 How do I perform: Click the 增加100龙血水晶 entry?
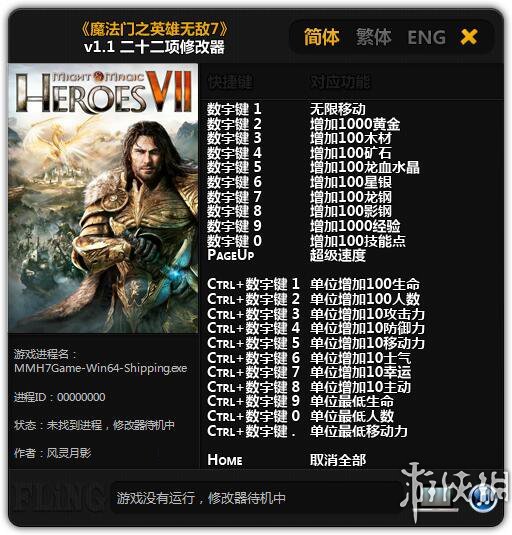pyautogui.click(x=365, y=167)
